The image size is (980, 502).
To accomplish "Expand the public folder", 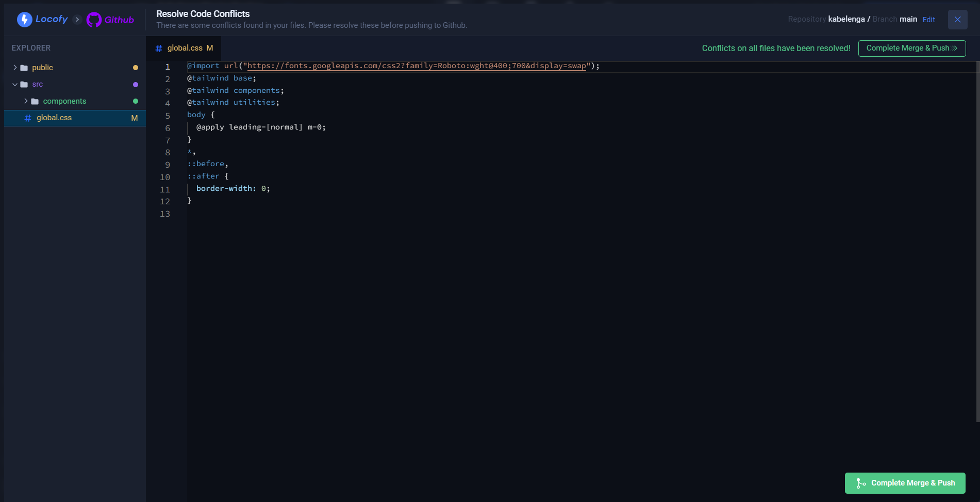I will (x=14, y=67).
